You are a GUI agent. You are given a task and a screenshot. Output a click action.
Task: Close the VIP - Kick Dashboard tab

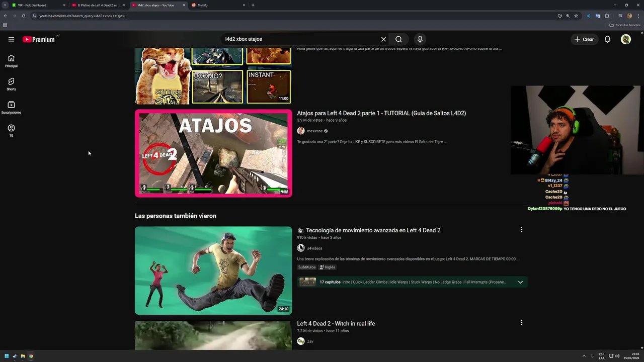64,5
